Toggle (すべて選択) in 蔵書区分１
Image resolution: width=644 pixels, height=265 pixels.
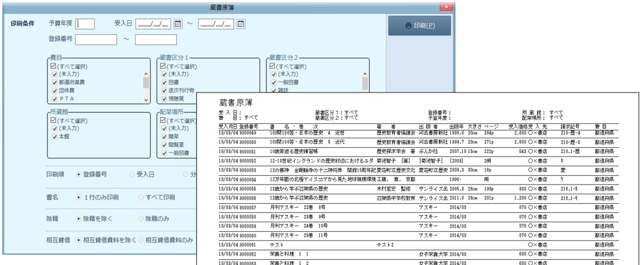click(163, 66)
